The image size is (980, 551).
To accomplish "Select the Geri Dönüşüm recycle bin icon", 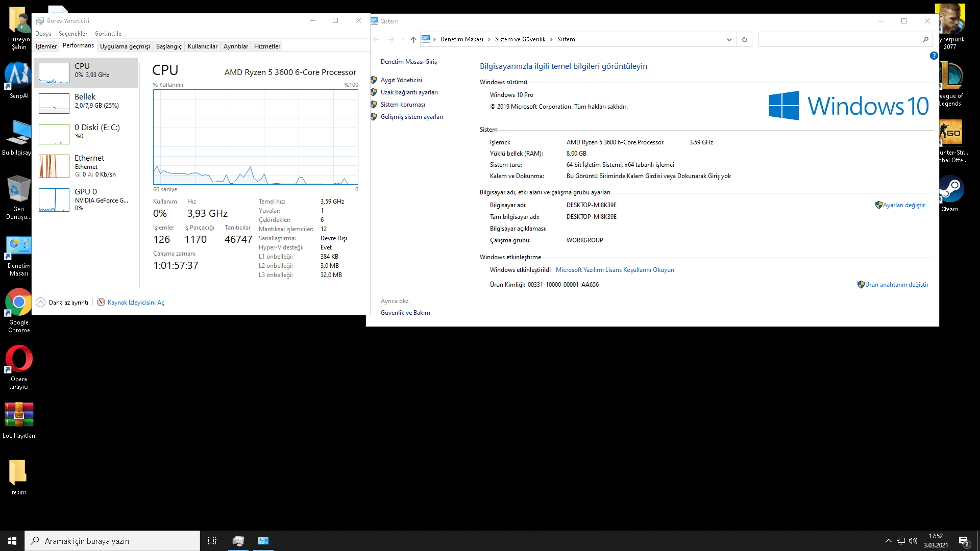I will coord(19,197).
